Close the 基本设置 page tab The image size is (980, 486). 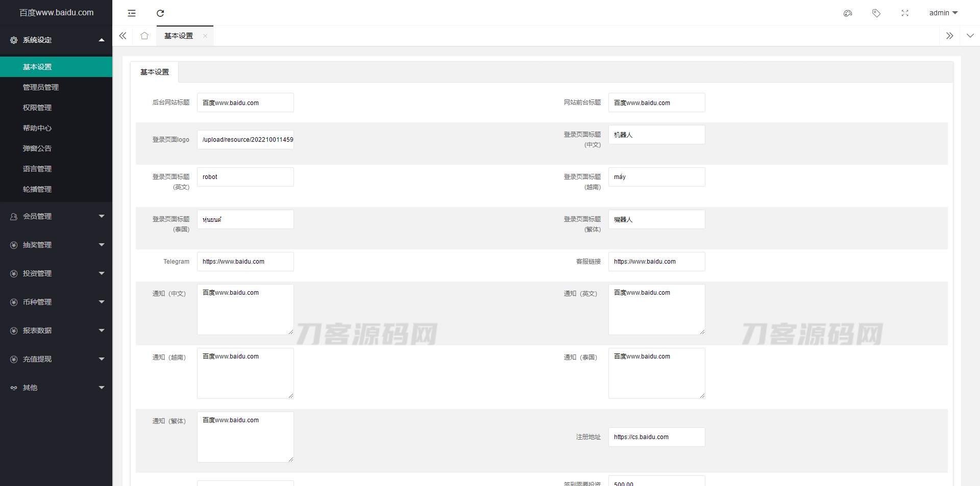coord(205,36)
